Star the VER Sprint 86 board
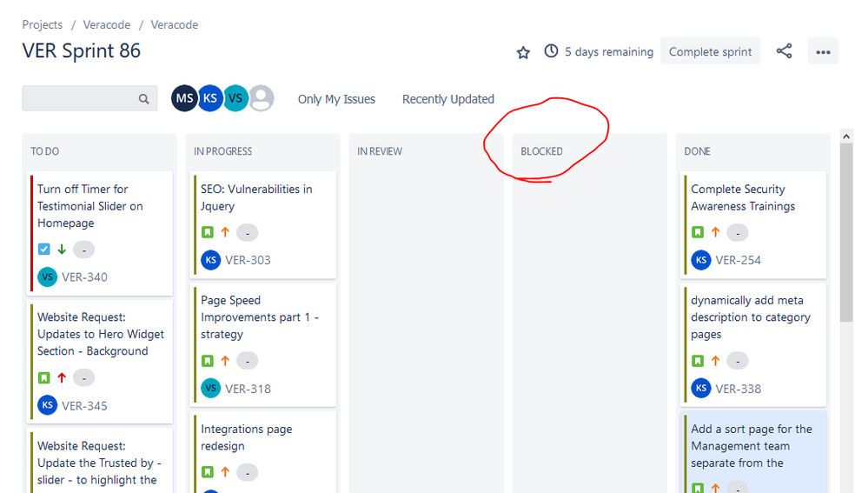This screenshot has width=868, height=493. click(523, 52)
